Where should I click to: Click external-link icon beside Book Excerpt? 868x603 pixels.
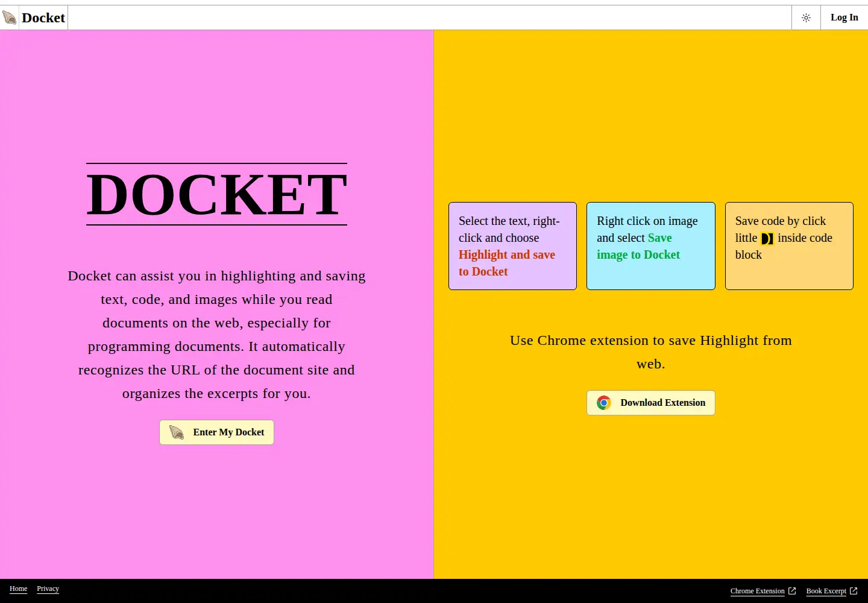click(854, 591)
